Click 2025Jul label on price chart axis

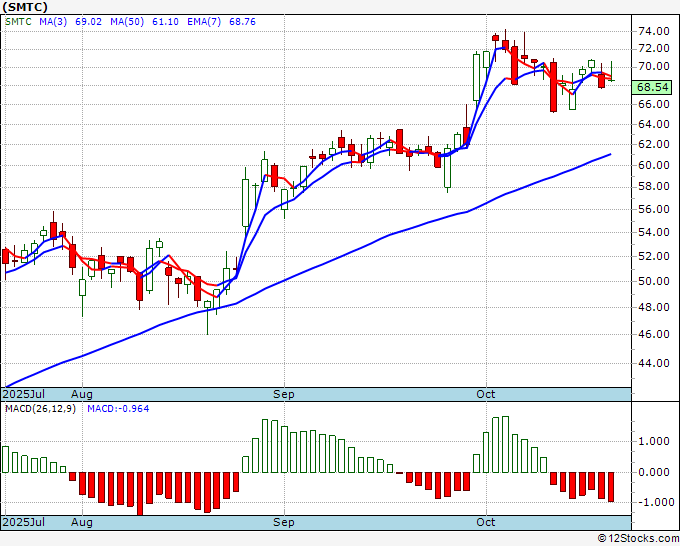[x=24, y=394]
